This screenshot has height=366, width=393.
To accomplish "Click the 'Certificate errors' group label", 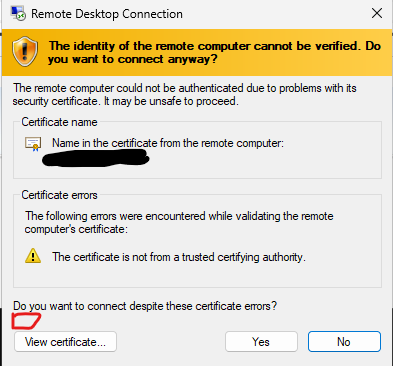I will tap(59, 195).
